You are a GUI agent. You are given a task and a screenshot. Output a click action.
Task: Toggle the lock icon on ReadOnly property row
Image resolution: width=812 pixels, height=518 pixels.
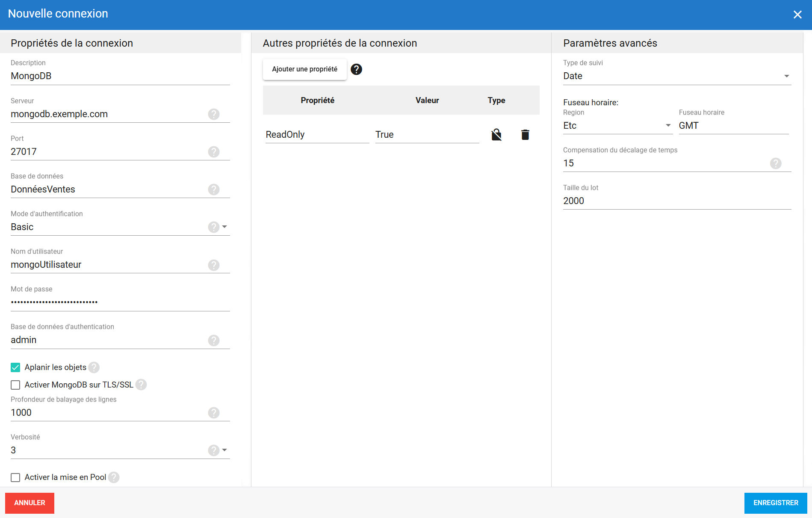click(496, 135)
